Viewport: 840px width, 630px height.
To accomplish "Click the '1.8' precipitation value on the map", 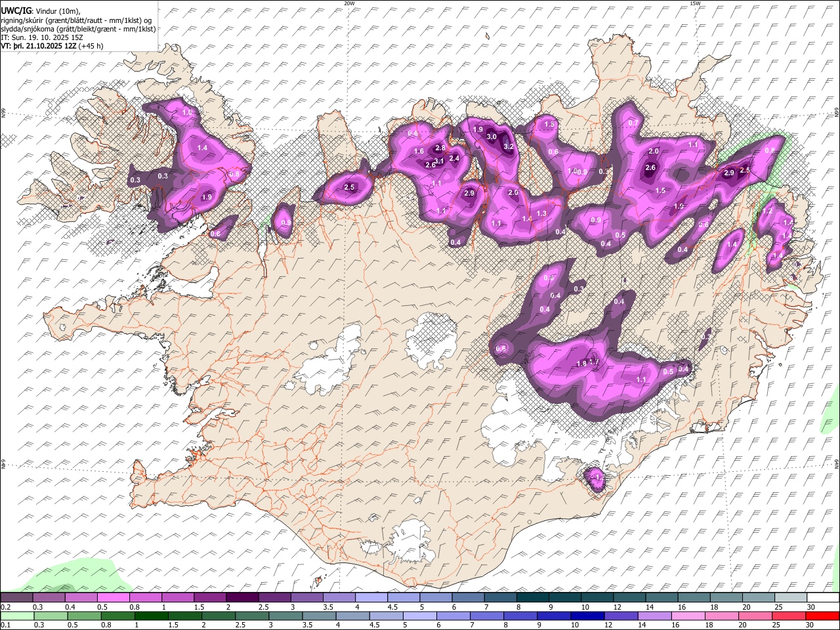I will [x=581, y=364].
